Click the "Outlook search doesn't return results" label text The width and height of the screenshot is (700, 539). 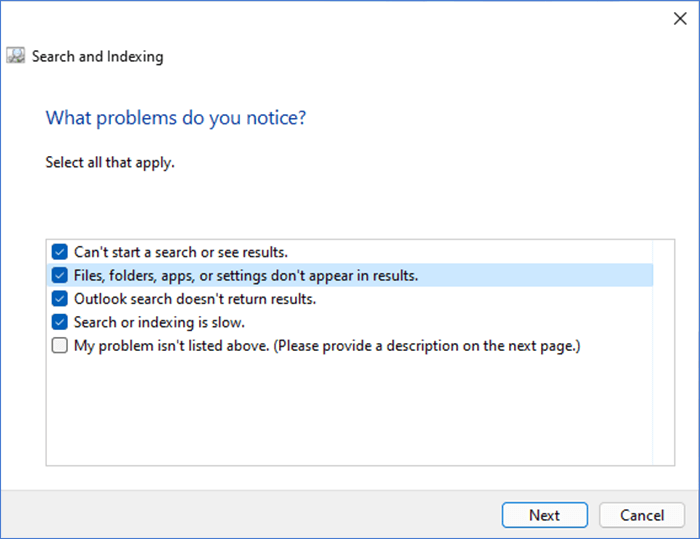[195, 299]
